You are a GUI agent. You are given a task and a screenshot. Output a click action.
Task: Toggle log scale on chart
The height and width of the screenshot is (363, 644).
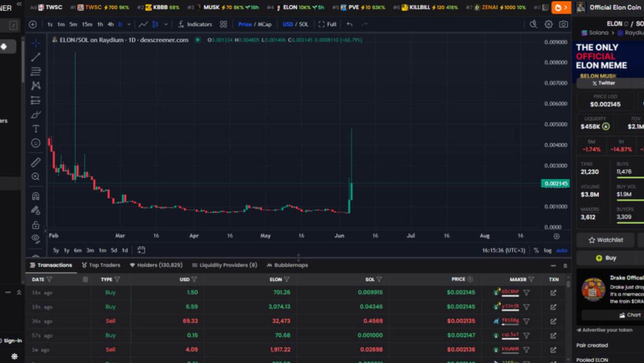(547, 251)
